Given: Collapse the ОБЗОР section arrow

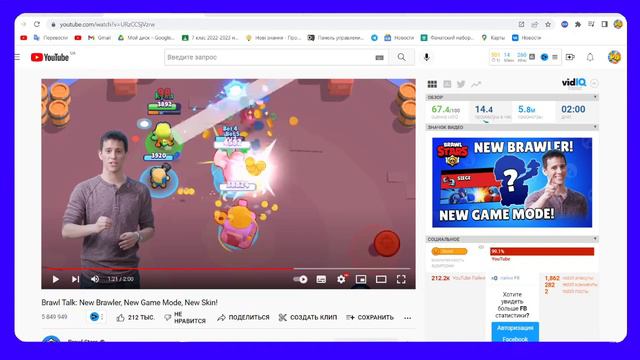Looking at the screenshot, I should click(x=595, y=97).
